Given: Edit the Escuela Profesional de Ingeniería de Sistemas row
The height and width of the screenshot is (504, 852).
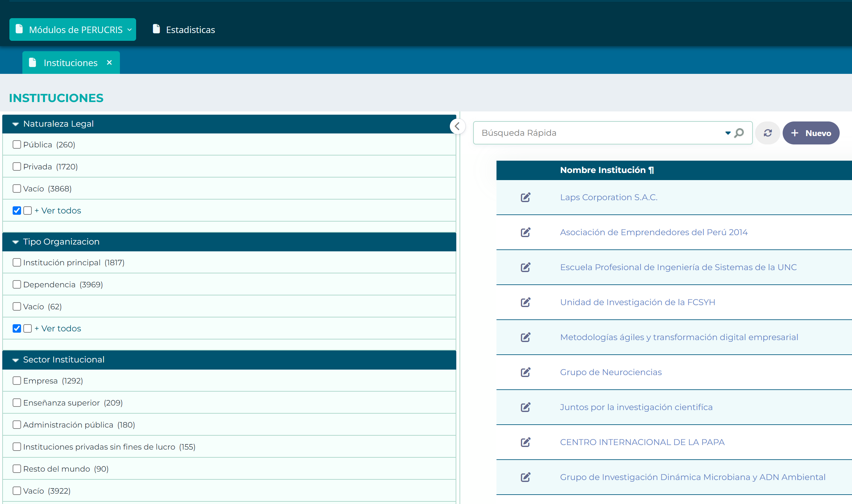Looking at the screenshot, I should pyautogui.click(x=526, y=267).
